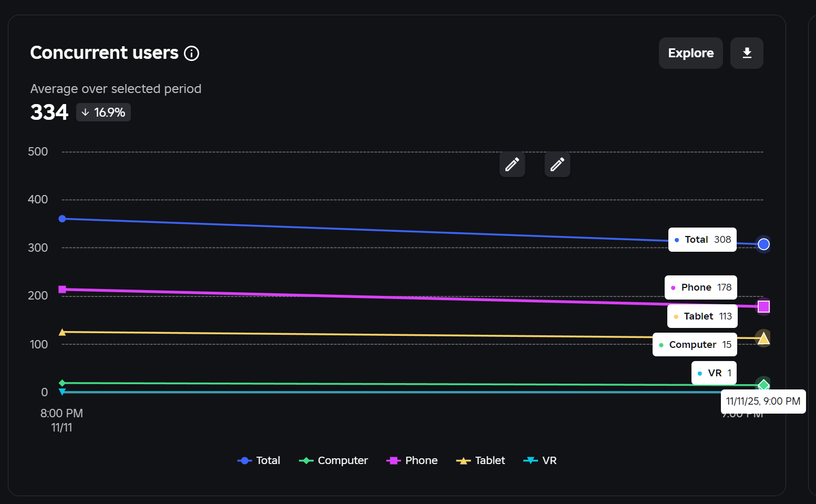
Task: Click the left pencil annotation icon
Action: 512,164
